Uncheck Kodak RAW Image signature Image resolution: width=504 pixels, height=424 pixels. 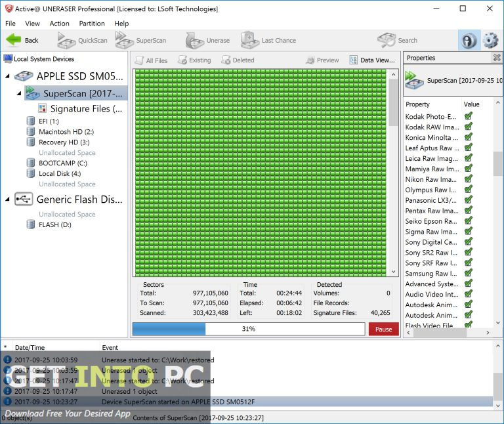[469, 127]
